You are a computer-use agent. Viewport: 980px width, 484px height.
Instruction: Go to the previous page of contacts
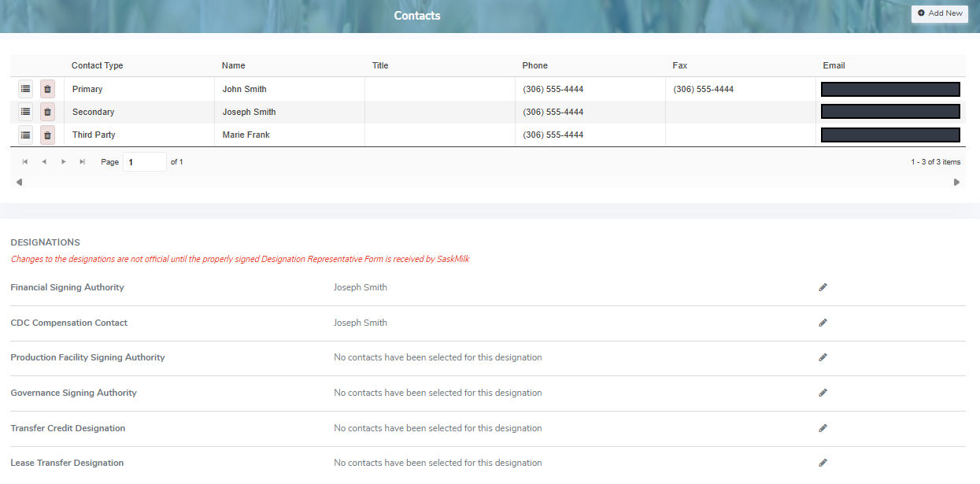tap(44, 161)
